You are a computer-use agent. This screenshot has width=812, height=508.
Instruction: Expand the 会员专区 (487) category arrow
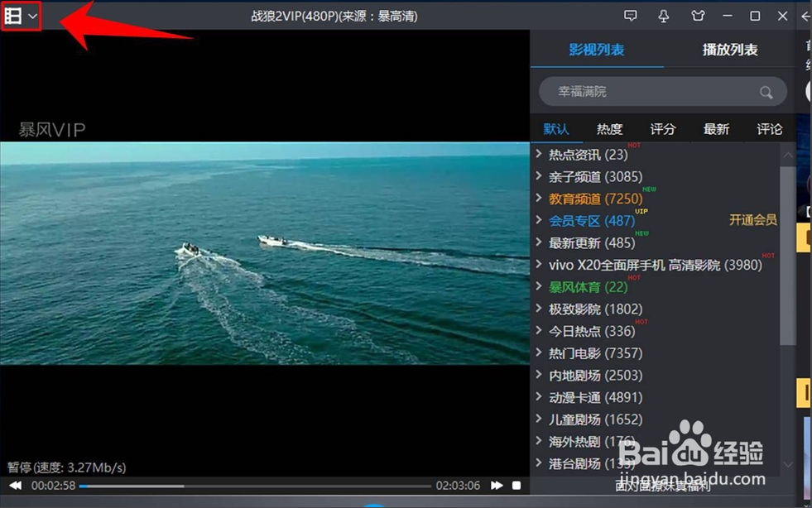539,219
